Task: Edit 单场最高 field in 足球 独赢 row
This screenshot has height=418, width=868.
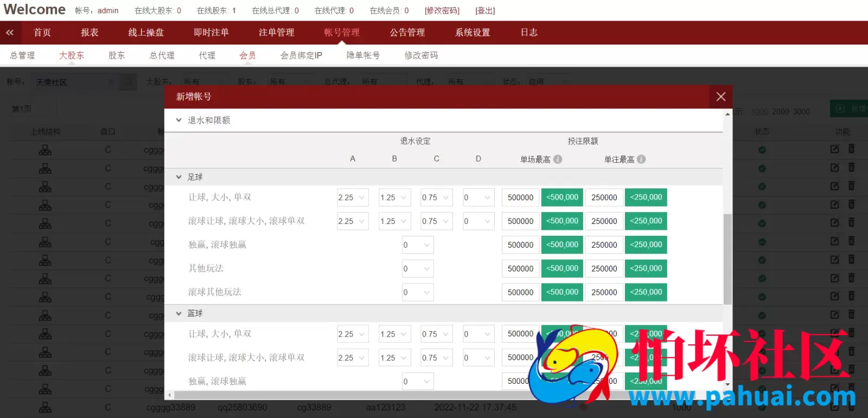Action: coord(521,245)
